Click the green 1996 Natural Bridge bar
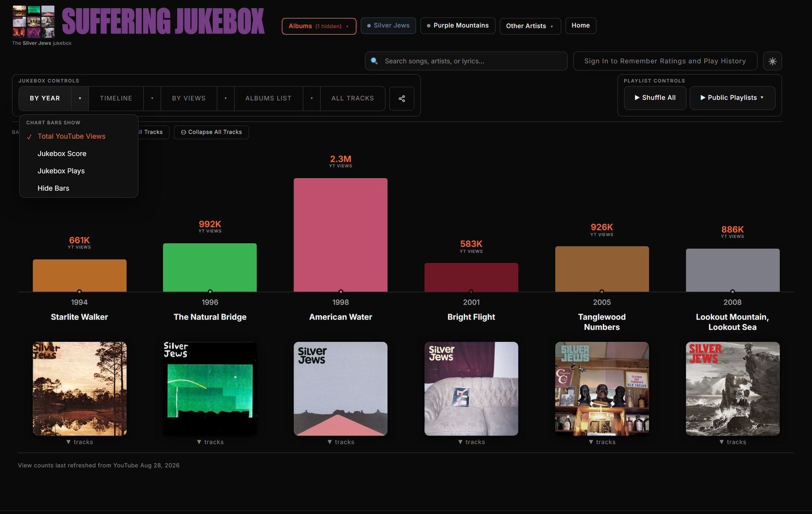This screenshot has width=812, height=514. [x=210, y=268]
